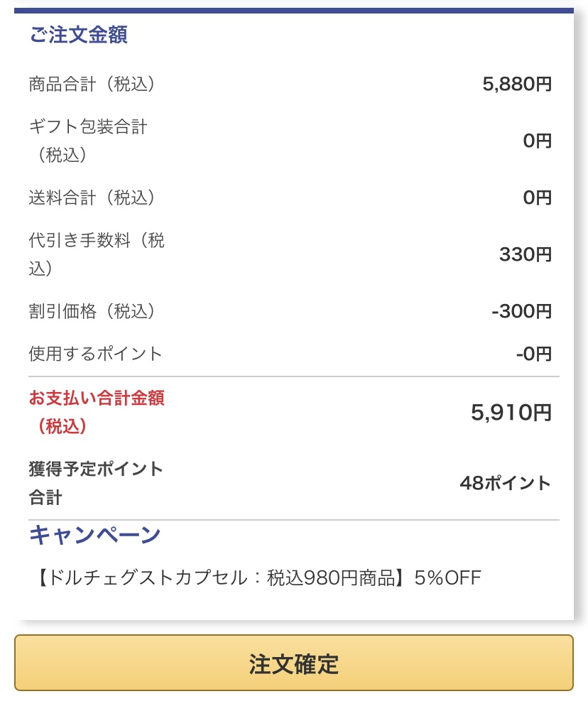Select the 330円 COD fee amount
Screen dimensions: 588x711
tap(526, 254)
